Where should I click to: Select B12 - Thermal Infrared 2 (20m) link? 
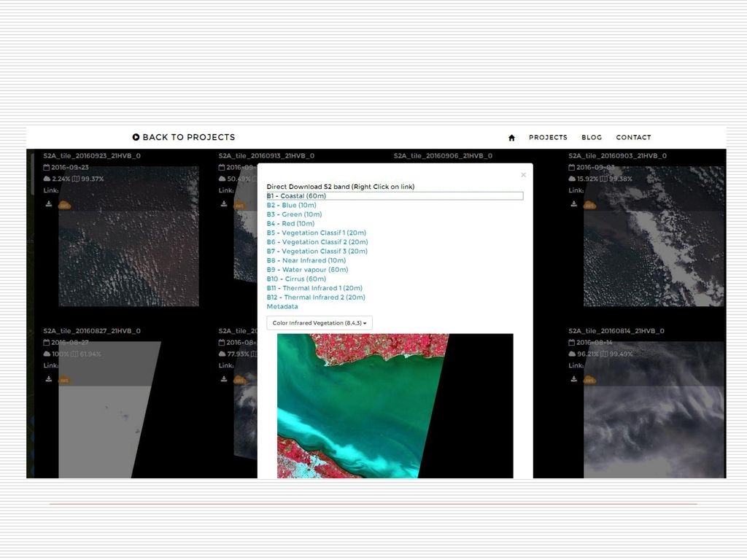(x=316, y=297)
